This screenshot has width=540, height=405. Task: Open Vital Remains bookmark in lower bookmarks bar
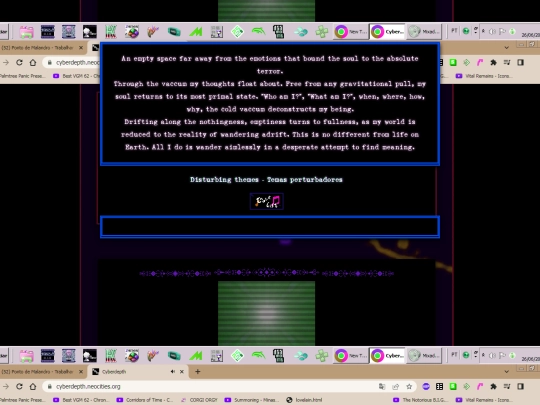[484, 400]
